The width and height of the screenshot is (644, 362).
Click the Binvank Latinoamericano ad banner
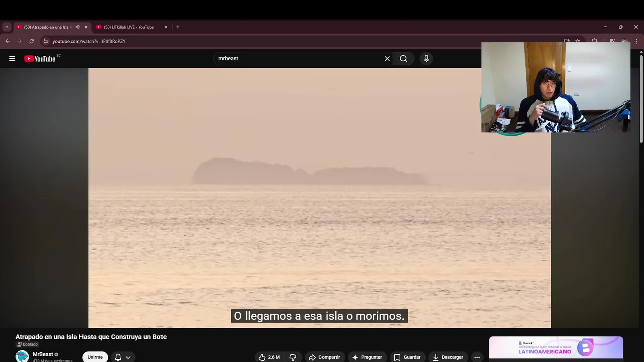click(x=556, y=347)
